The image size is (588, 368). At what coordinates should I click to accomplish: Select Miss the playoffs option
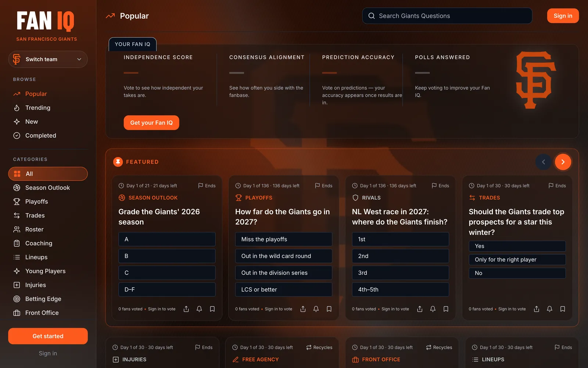(x=284, y=239)
